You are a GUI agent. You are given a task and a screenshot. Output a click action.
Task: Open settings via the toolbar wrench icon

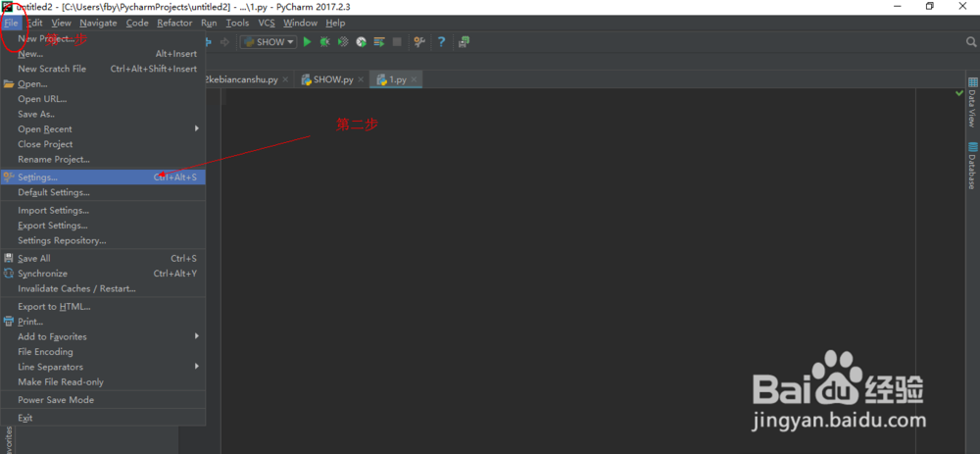[419, 42]
